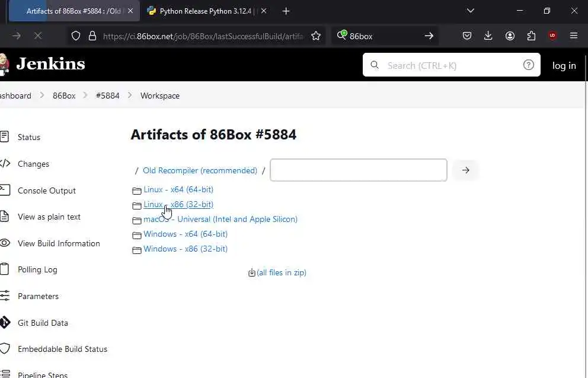
Task: Open the Windows - x64 (64-bit) folder
Action: pyautogui.click(x=186, y=234)
